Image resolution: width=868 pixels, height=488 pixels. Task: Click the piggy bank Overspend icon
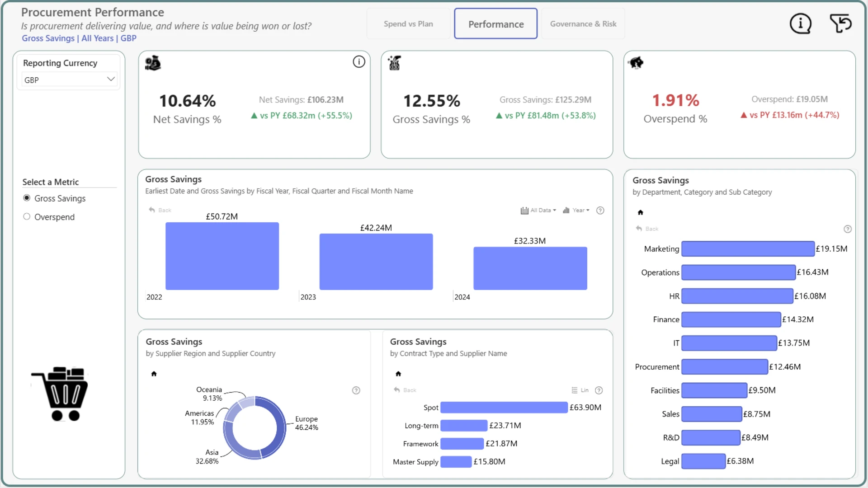coord(637,63)
